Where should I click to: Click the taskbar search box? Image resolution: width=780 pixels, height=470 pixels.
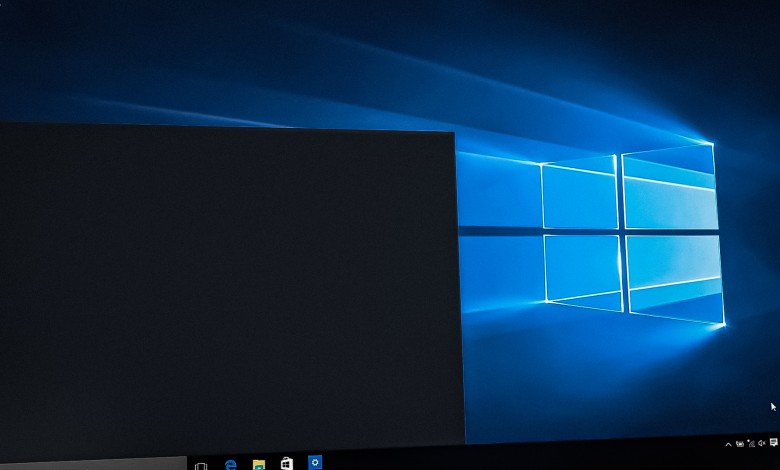tap(93, 464)
